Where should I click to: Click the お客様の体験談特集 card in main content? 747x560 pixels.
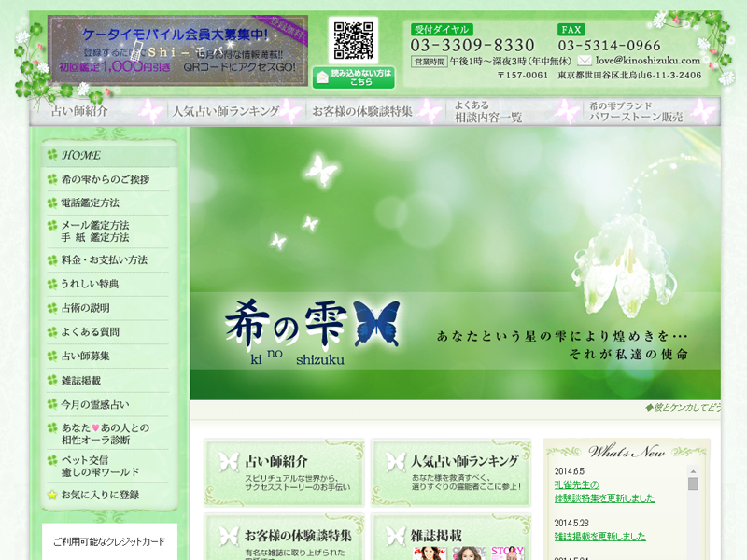click(284, 537)
